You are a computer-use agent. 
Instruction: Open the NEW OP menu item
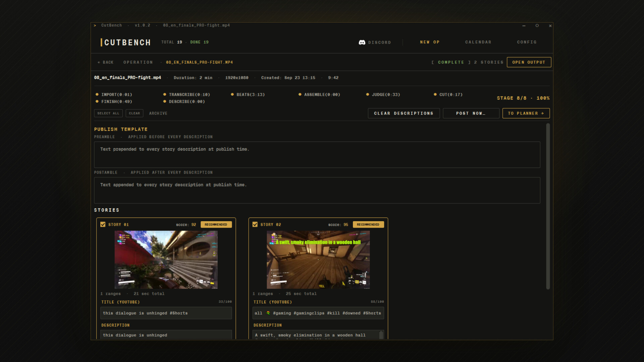pos(430,42)
